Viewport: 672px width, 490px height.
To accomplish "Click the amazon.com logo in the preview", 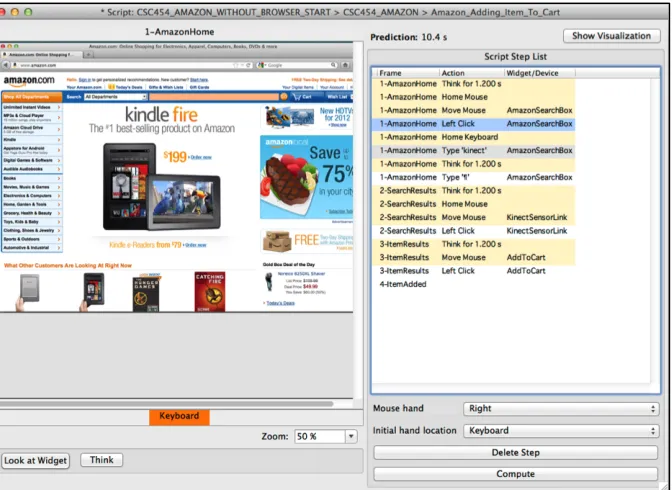I will tap(29, 80).
